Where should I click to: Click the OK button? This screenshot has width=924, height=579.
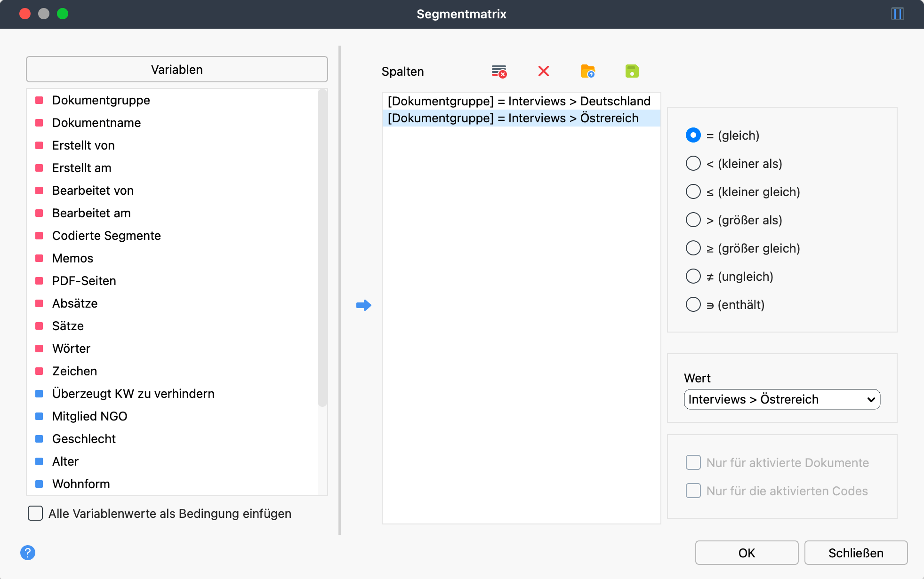coord(747,553)
